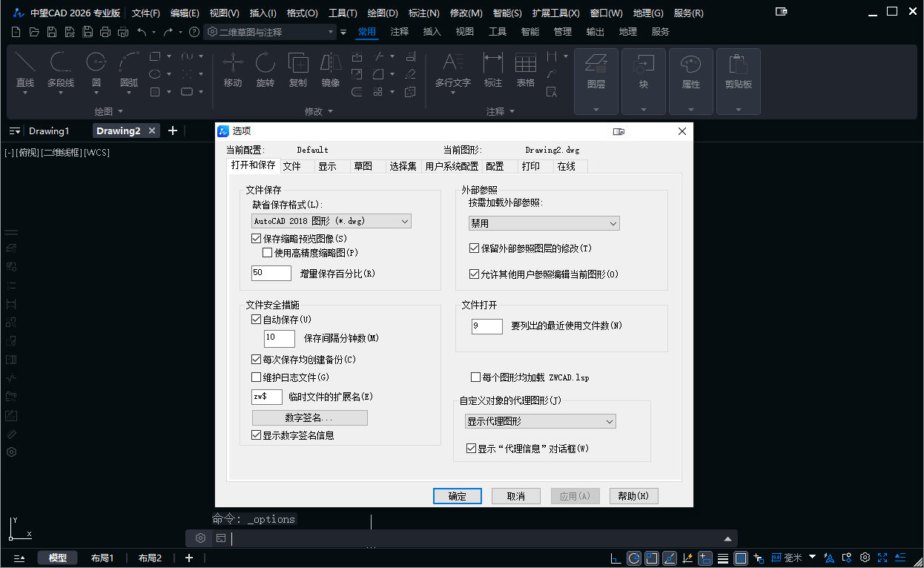This screenshot has width=924, height=568.
Task: Click the print icon in quick access toolbar
Action: [105, 32]
